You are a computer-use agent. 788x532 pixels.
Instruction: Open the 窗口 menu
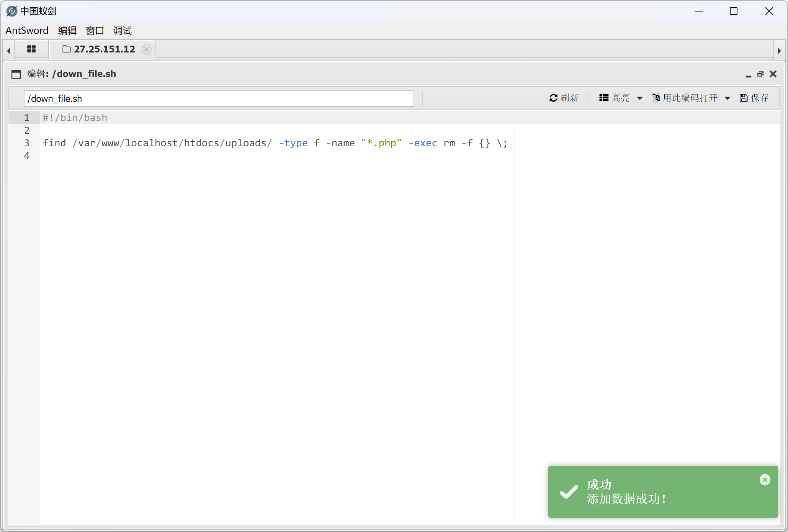(95, 30)
